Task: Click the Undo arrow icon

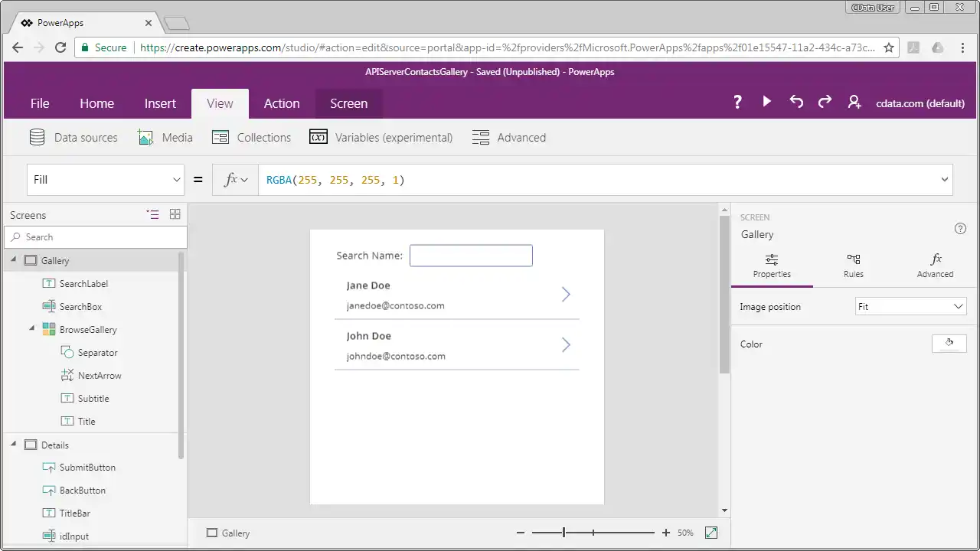Action: [x=796, y=102]
